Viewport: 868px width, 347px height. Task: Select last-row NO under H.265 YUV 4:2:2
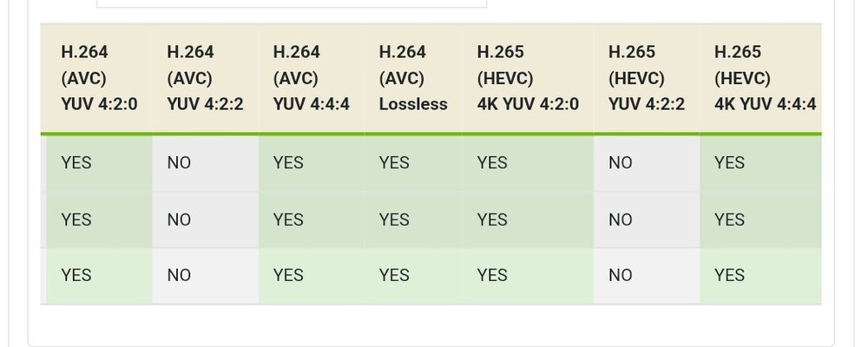tap(620, 275)
